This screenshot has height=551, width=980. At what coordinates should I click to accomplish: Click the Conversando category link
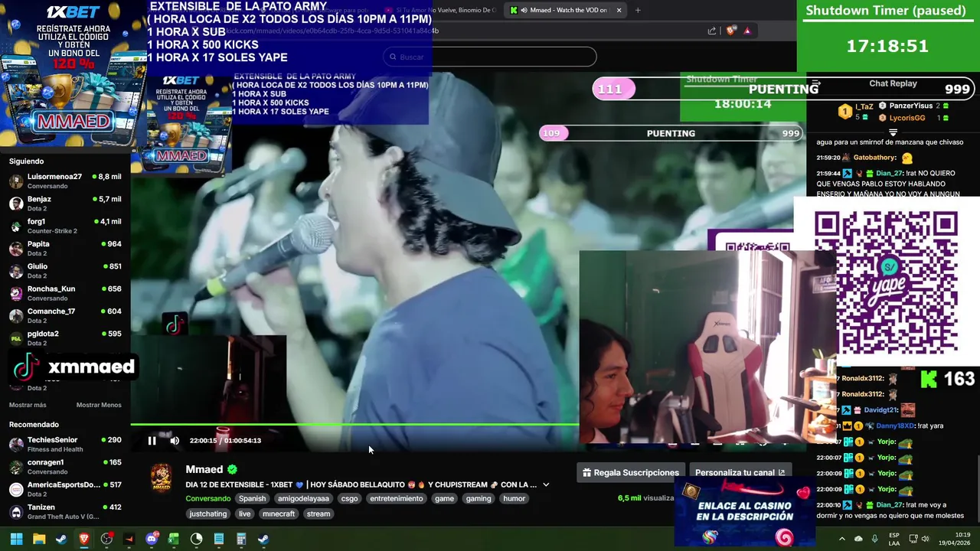pyautogui.click(x=208, y=498)
